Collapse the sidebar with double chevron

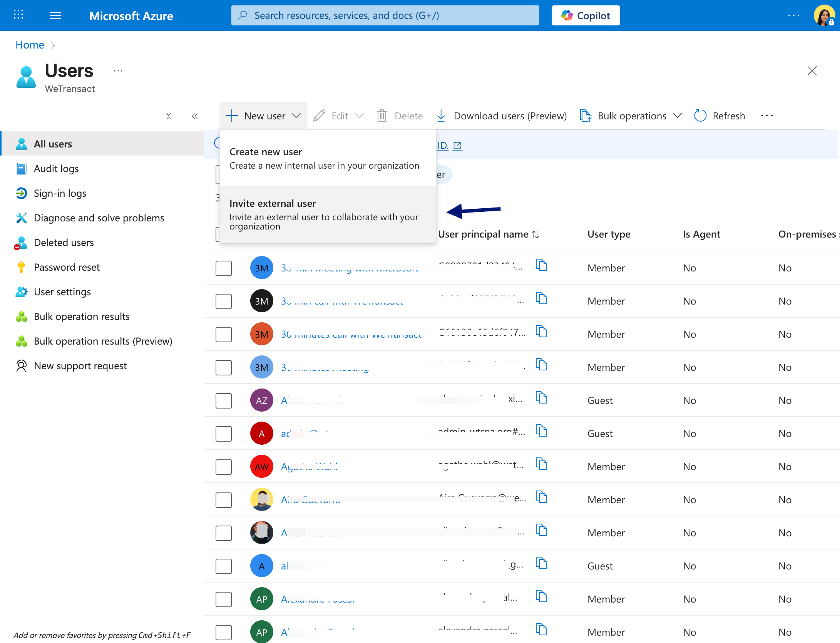(x=195, y=116)
